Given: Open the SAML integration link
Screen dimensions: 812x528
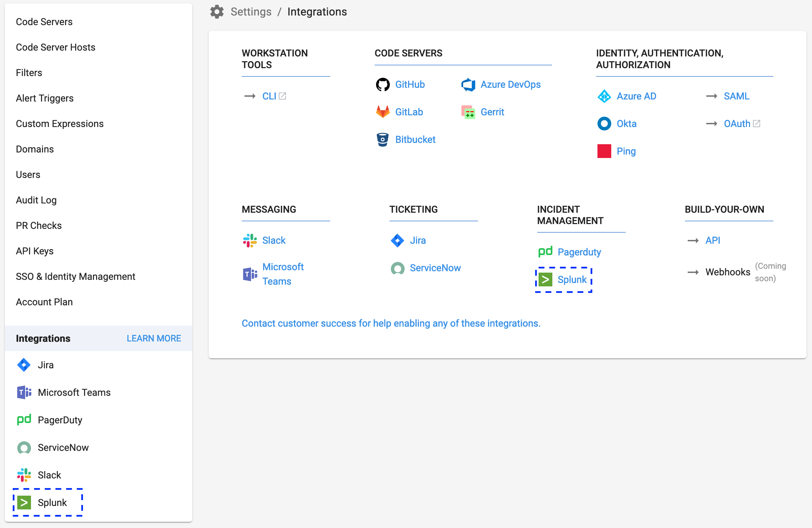Looking at the screenshot, I should [736, 96].
